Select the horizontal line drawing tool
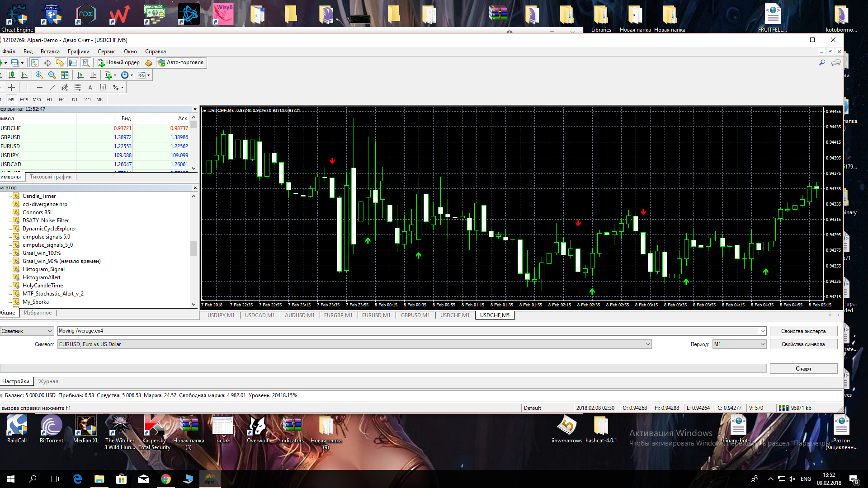 coord(40,88)
